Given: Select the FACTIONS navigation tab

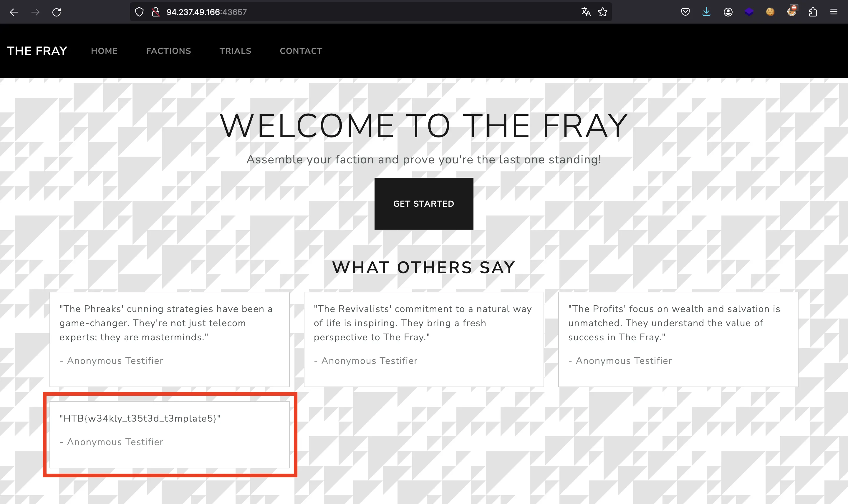Looking at the screenshot, I should [168, 51].
